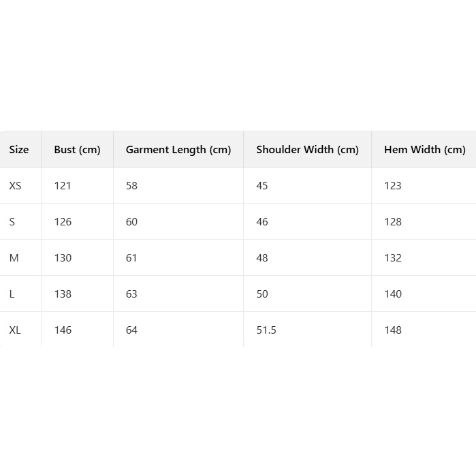
Task: Click the XL size row label
Action: (x=15, y=330)
